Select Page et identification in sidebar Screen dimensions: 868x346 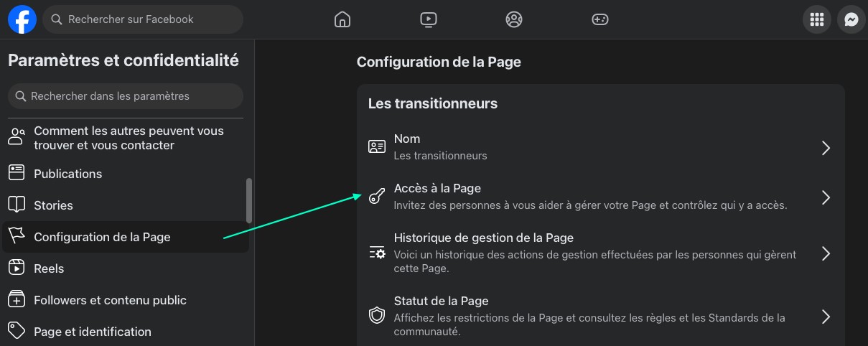126,332
